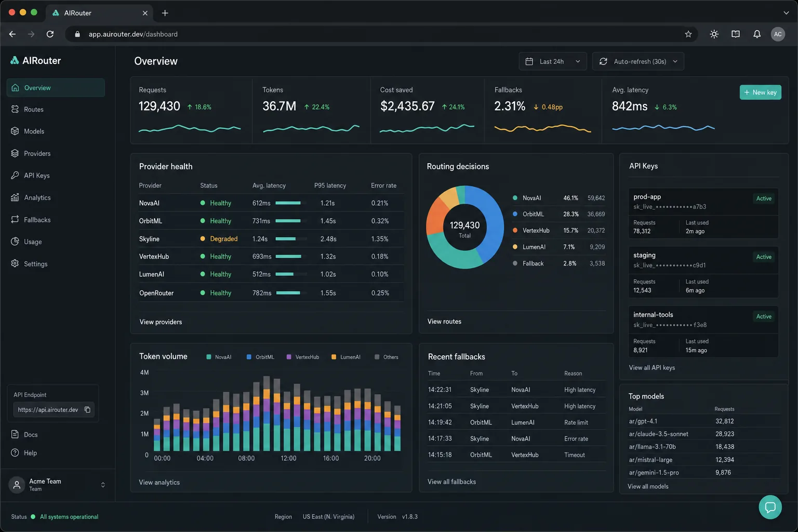Click the routing decisions donut chart
This screenshot has width=798, height=532.
(x=465, y=227)
